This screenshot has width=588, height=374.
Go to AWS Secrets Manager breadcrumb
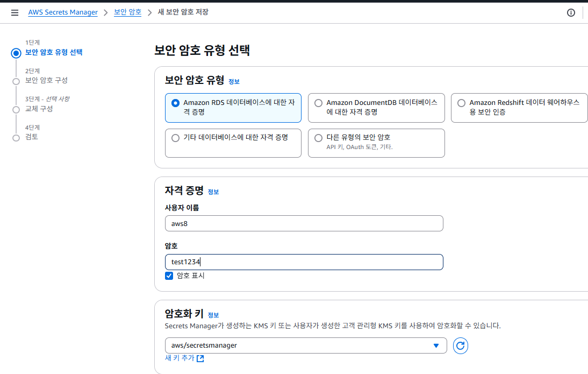tap(63, 12)
